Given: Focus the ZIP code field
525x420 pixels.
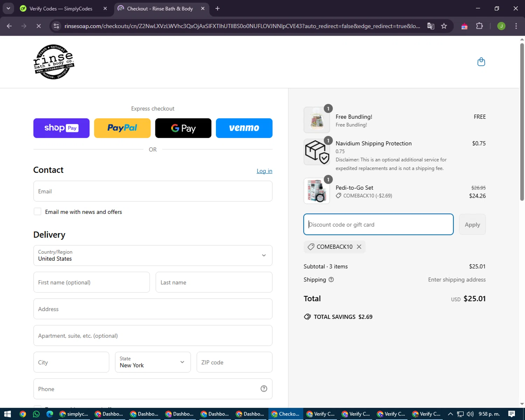Looking at the screenshot, I should 234,362.
